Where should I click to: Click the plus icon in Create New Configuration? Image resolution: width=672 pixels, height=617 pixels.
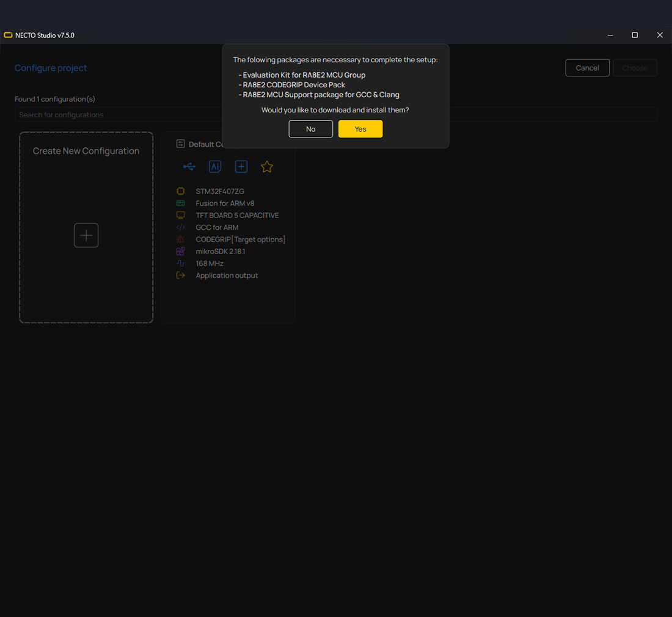[x=86, y=235]
